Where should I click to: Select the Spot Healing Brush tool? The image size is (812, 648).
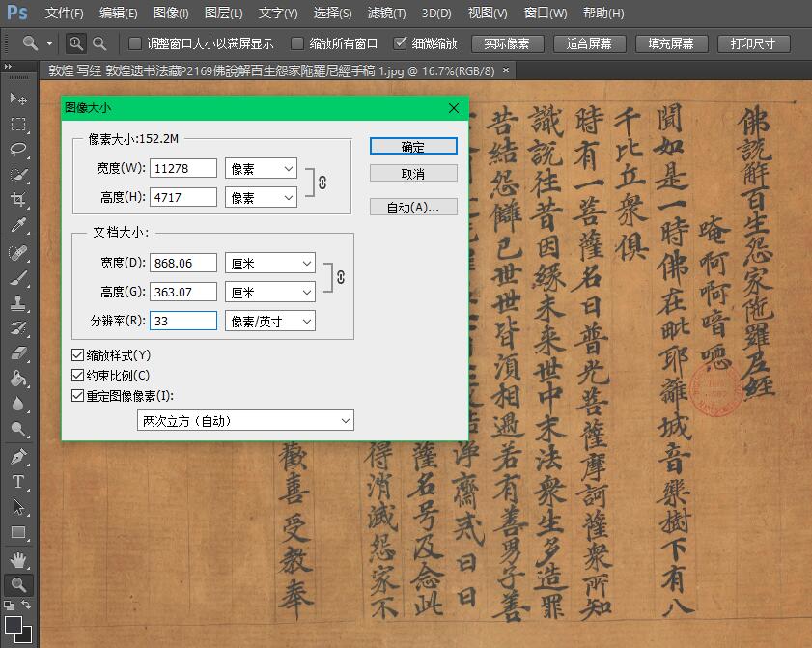[18, 253]
